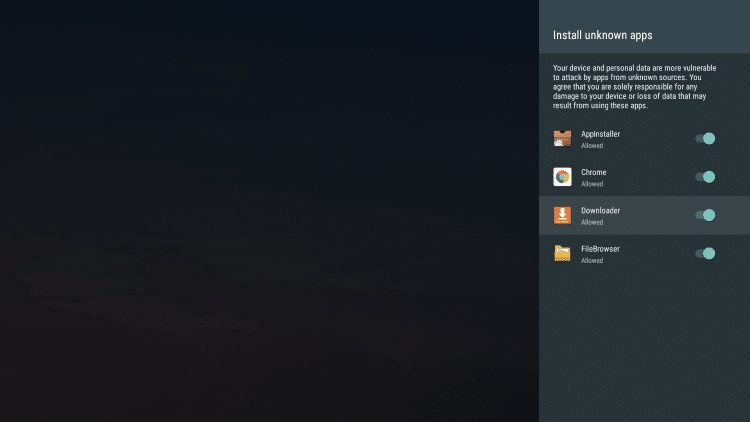Image resolution: width=750 pixels, height=422 pixels.
Task: Click the yellow FileBrowser folder icon
Action: tap(563, 253)
